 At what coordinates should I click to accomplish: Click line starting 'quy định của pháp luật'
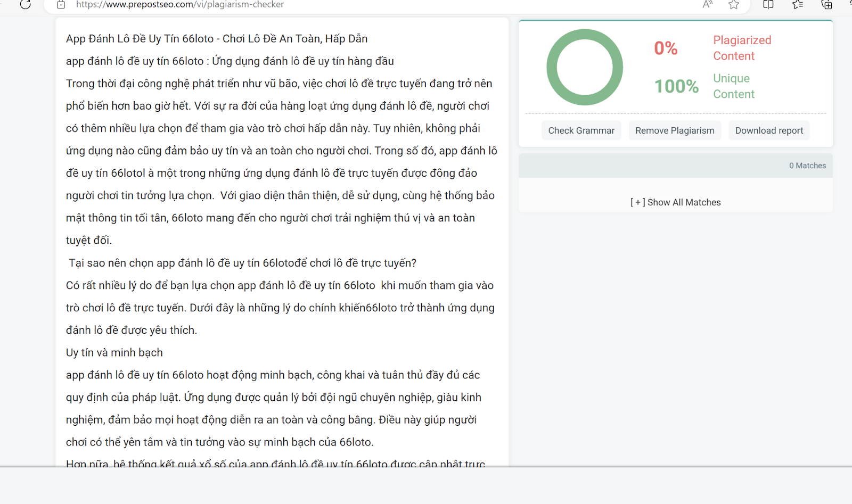pos(274,398)
